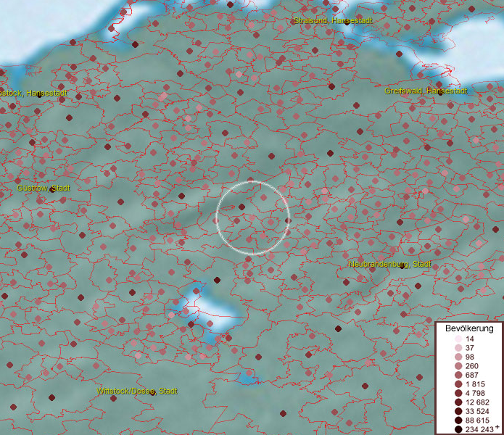Select the legend value 33 524
504x435 pixels.
(477, 411)
